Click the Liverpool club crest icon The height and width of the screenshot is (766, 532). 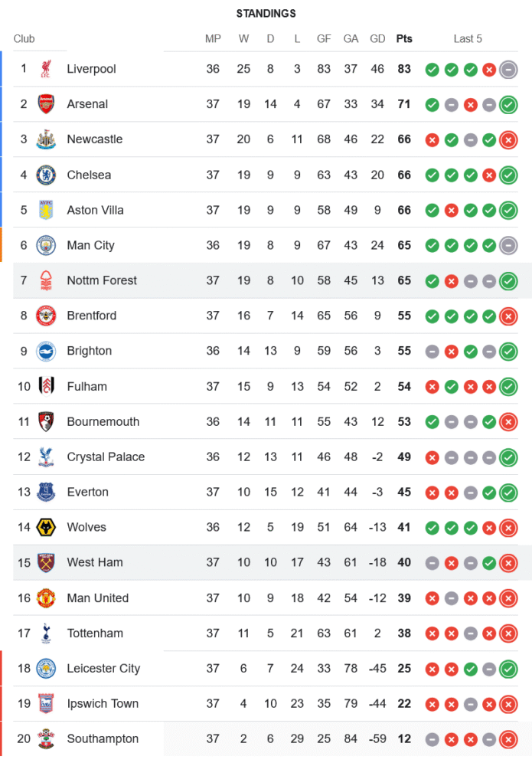(x=46, y=69)
